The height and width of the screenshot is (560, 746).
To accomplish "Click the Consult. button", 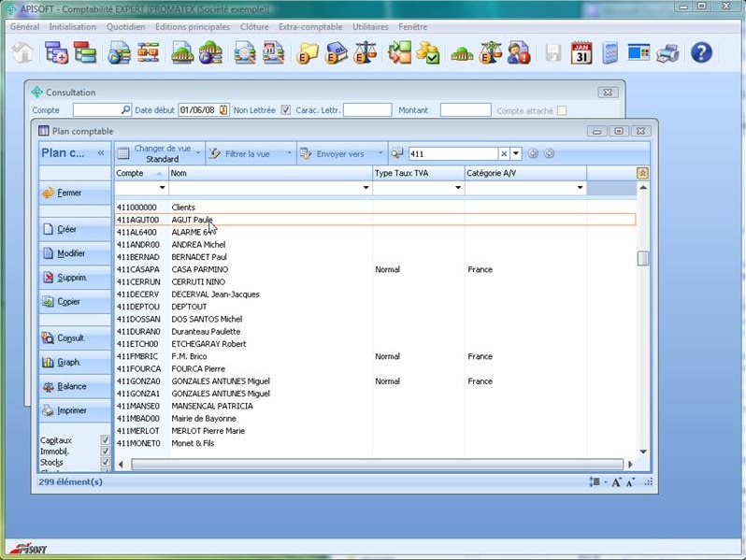I will (75, 337).
